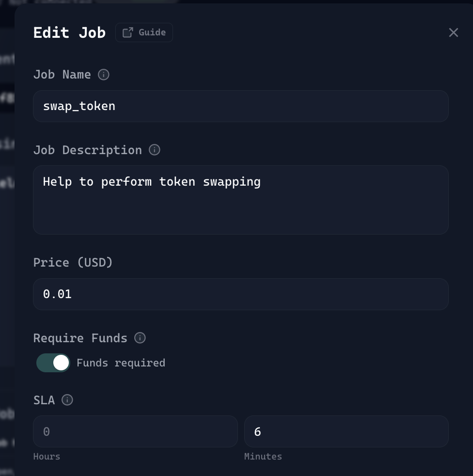Image resolution: width=473 pixels, height=476 pixels.
Task: Click the "Minutes" caption under SLA
Action: (x=263, y=457)
